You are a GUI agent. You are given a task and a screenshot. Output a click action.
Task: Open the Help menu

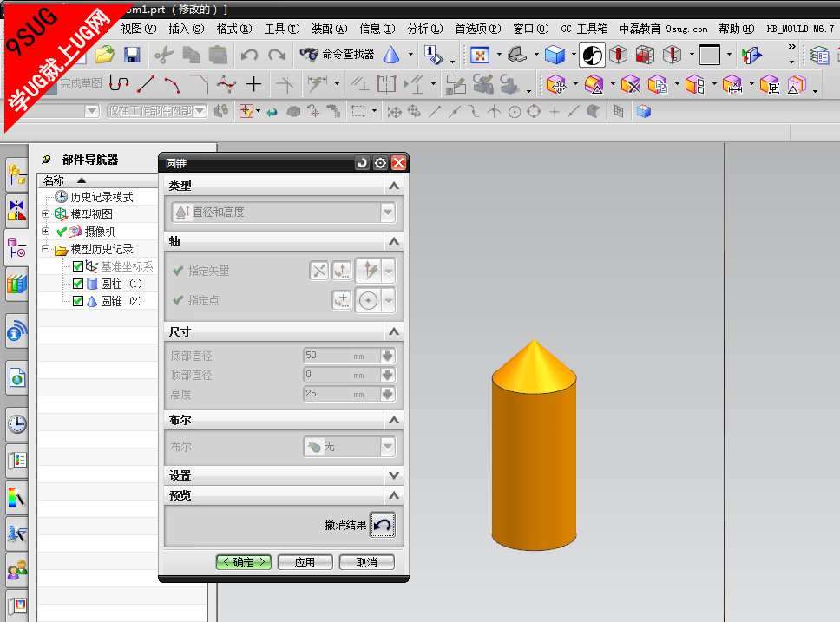[x=737, y=29]
